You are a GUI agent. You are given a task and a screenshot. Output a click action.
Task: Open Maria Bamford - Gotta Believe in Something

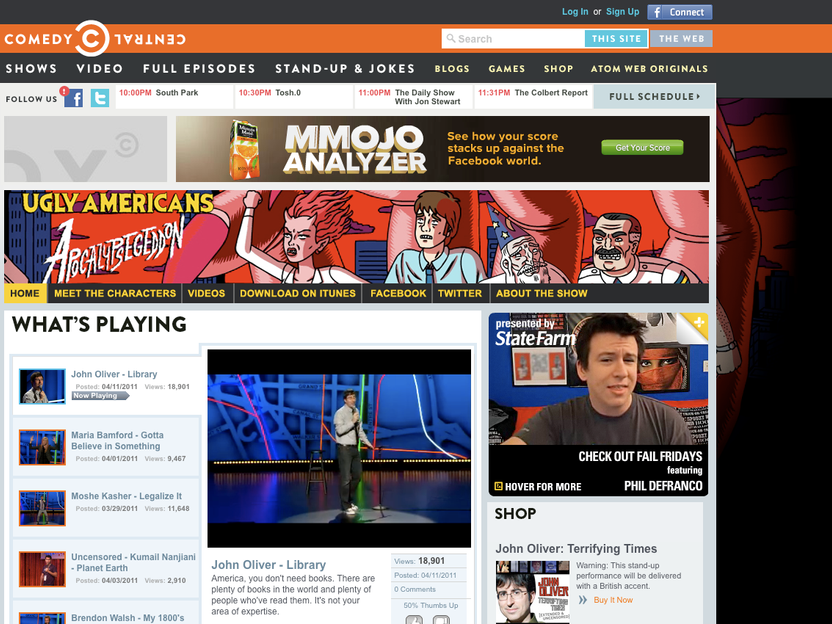(117, 440)
